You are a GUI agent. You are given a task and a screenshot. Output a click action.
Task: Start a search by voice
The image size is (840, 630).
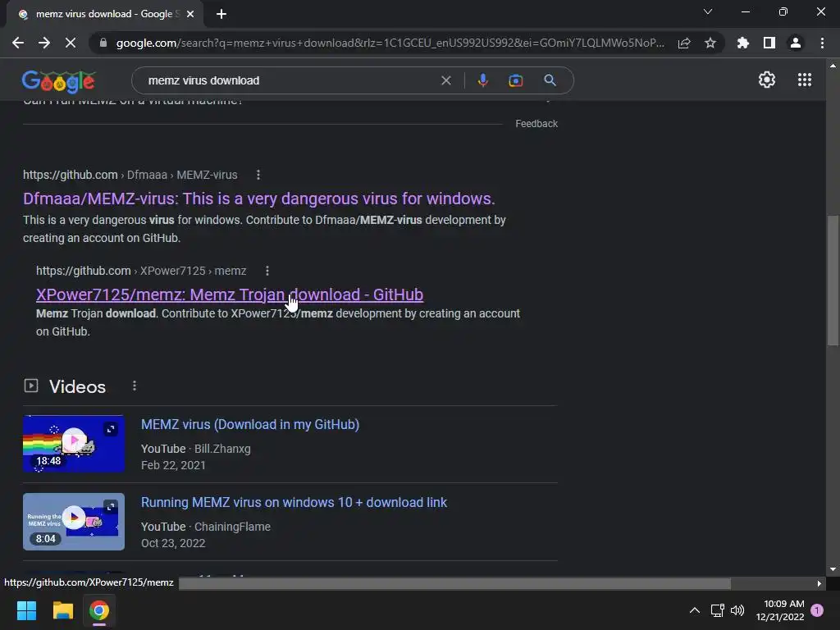482,80
